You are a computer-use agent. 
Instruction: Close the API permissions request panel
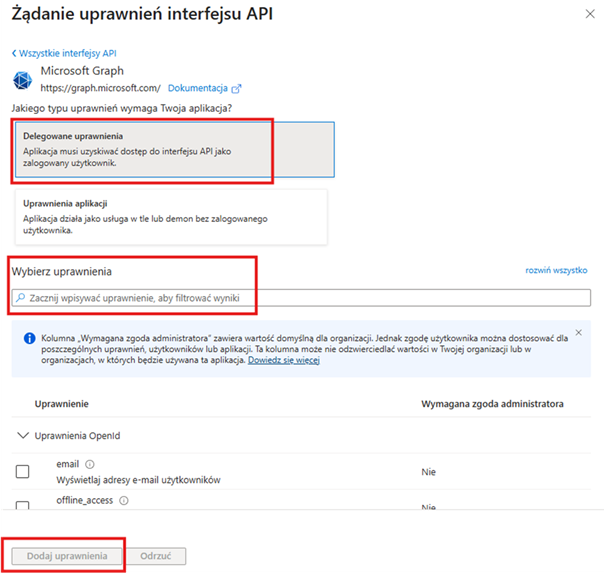coord(586,15)
